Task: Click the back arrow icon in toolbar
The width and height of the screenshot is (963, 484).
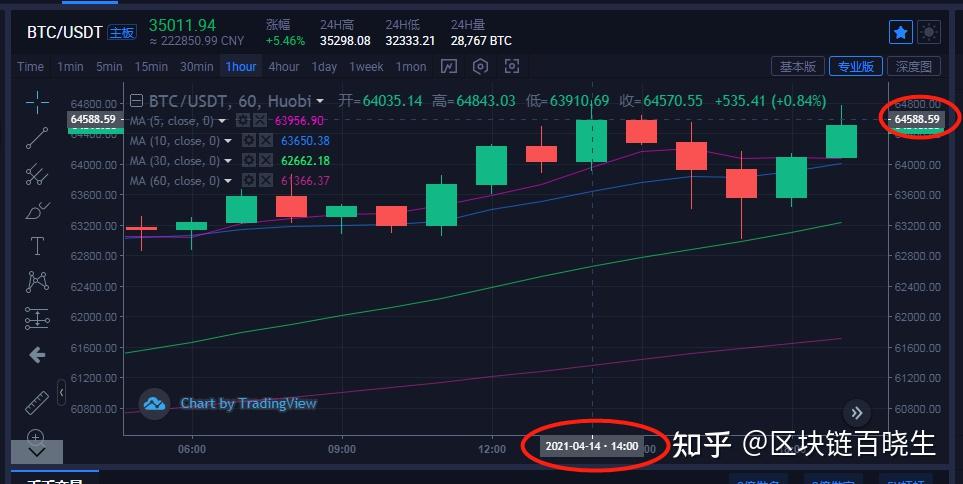Action: coord(37,354)
